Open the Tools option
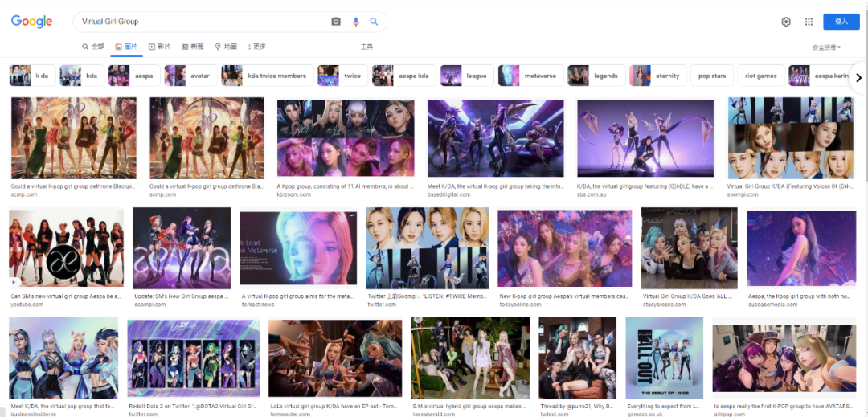 point(366,47)
